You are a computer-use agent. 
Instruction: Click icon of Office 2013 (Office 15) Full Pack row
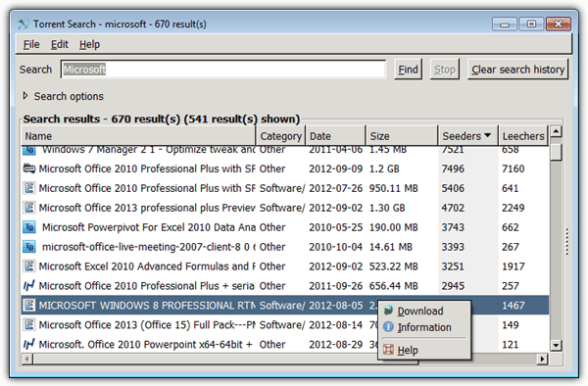click(x=29, y=324)
